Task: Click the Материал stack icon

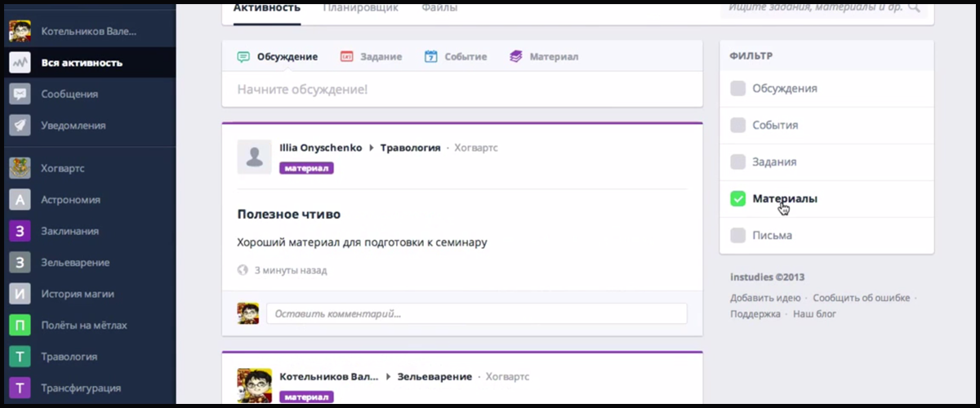Action: [515, 57]
